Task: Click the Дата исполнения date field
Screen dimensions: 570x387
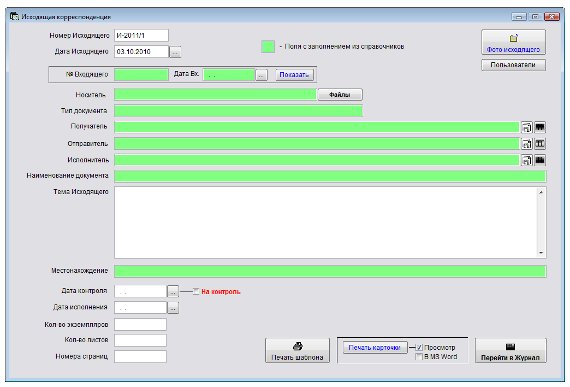Action: tap(140, 308)
